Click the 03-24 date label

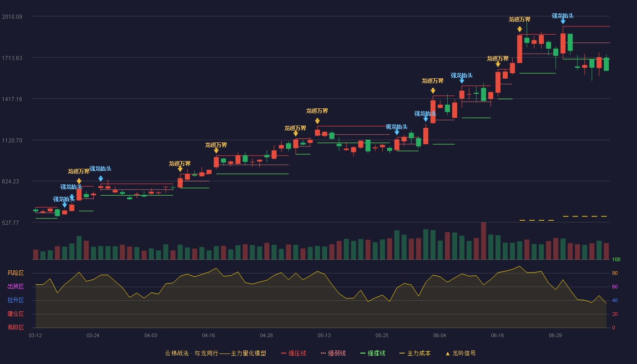click(x=93, y=335)
